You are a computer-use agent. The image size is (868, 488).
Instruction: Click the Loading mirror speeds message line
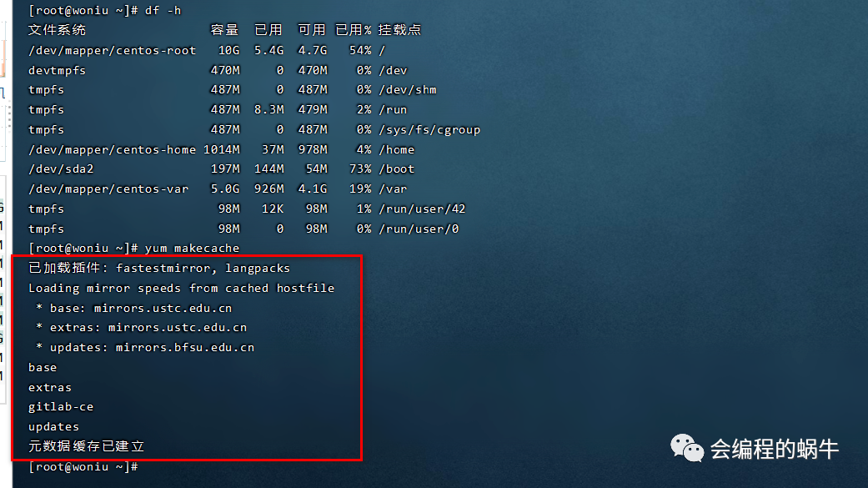click(182, 288)
